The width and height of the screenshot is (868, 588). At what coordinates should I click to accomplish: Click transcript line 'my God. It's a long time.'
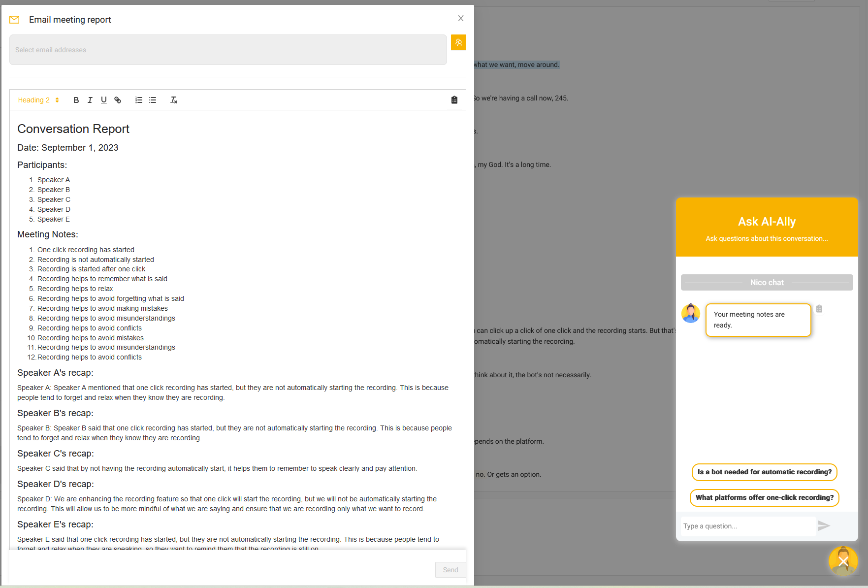pos(514,164)
